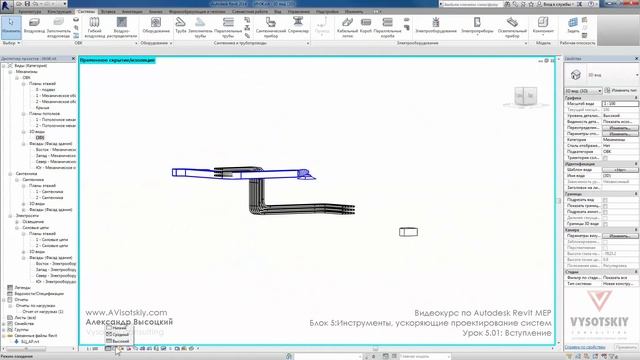Image resolution: width=640 pixels, height=360 pixels.
Task: Collapse the Сантехника branch in browser
Action: (10, 174)
